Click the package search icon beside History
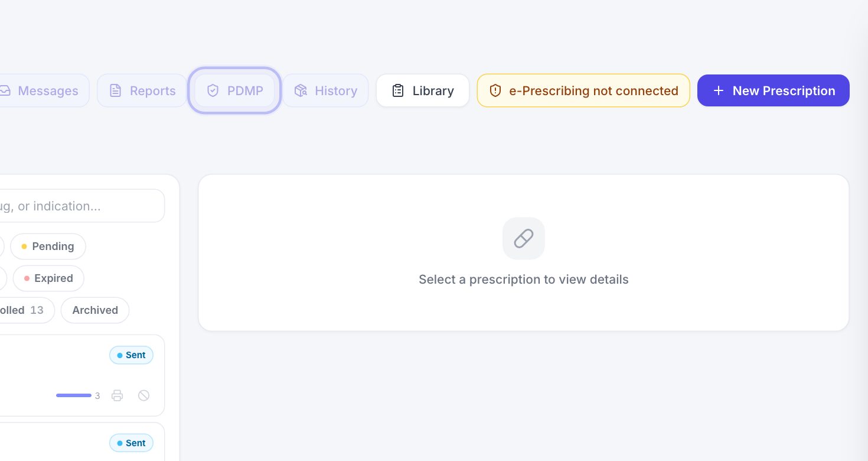The image size is (868, 461). click(301, 90)
